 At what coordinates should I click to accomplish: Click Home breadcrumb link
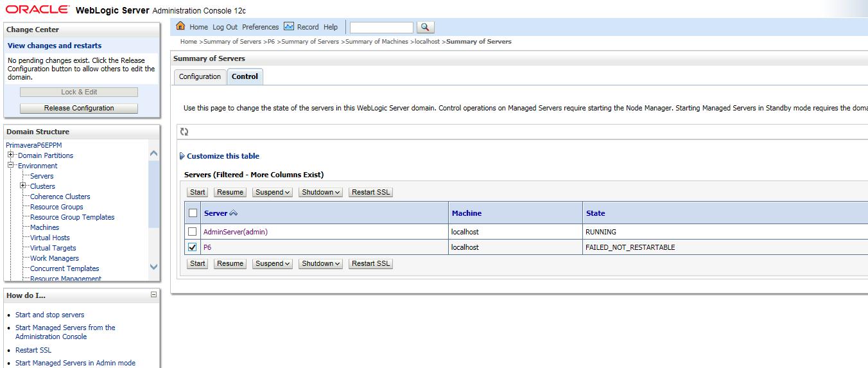(188, 42)
